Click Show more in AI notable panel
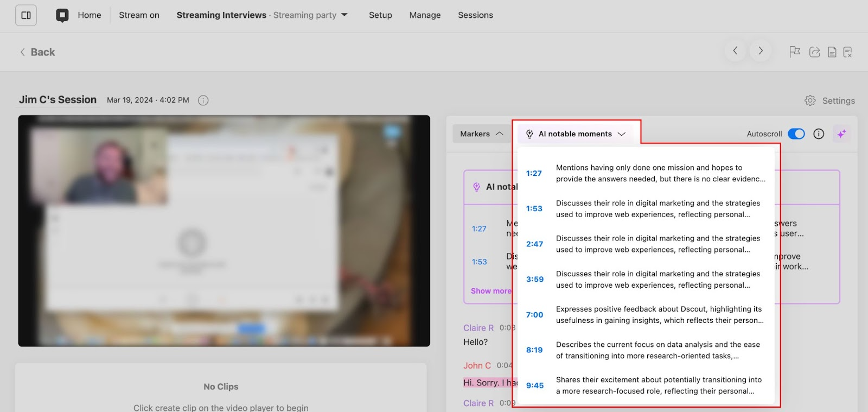This screenshot has height=412, width=868. (x=490, y=291)
